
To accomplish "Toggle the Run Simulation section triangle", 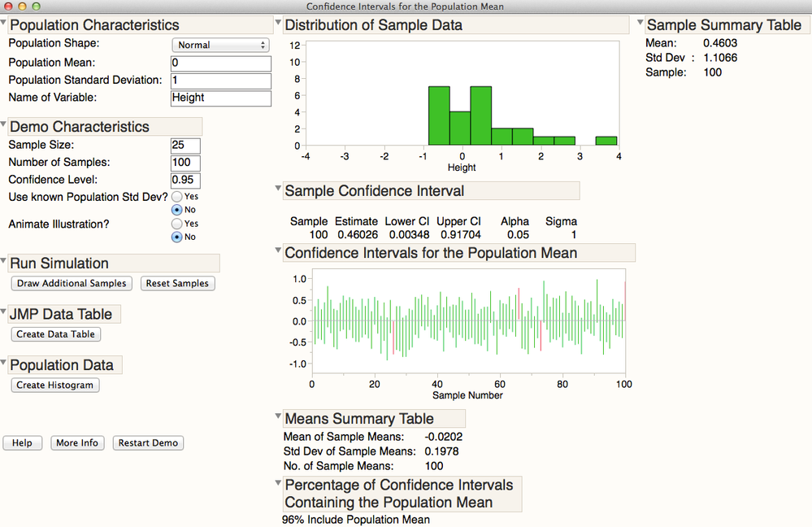I will [4, 261].
